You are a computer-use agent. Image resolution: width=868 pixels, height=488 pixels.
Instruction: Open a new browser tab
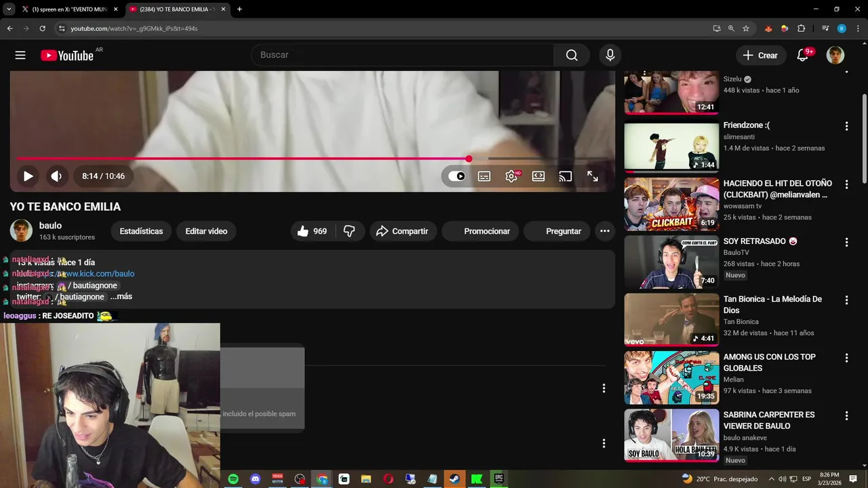(x=239, y=9)
